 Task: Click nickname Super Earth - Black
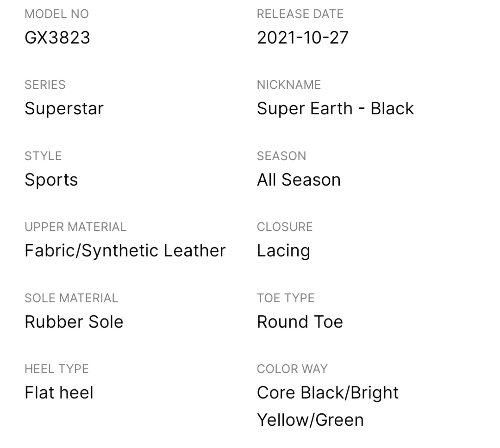(x=335, y=109)
